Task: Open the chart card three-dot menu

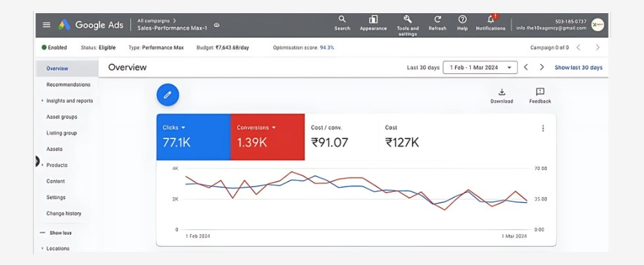Action: click(543, 129)
